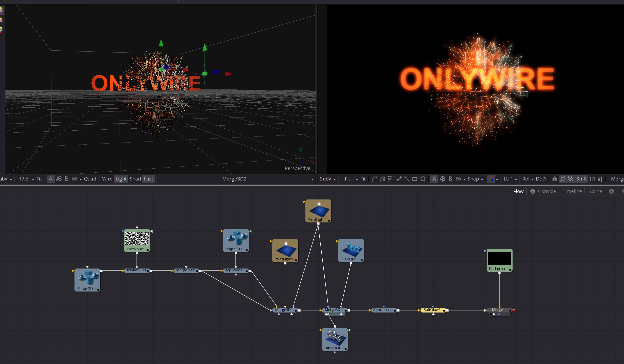Open the 17% zoom dropdown arrow
Image resolution: width=624 pixels, height=364 pixels.
pyautogui.click(x=33, y=179)
